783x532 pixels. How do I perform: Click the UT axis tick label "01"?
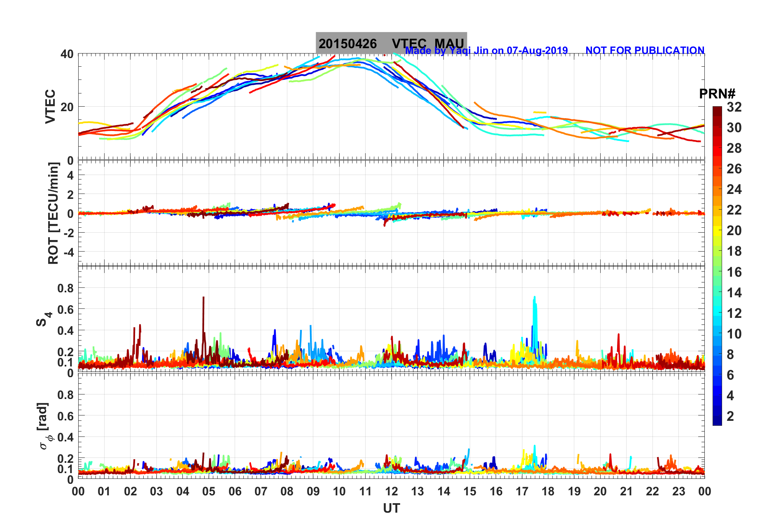tap(104, 491)
